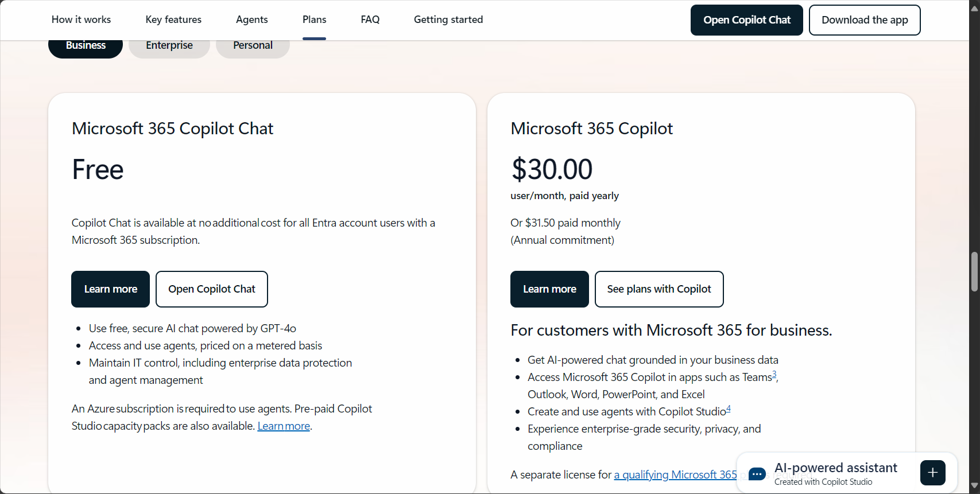Click 'user/month, paid yearly' text
Screen dimensions: 980x494
point(564,196)
